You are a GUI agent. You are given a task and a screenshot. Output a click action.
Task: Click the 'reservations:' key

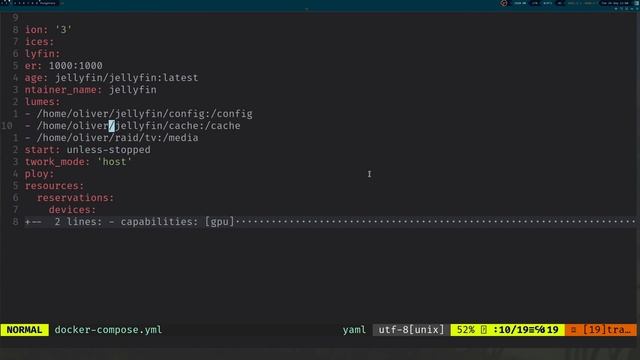point(76,198)
